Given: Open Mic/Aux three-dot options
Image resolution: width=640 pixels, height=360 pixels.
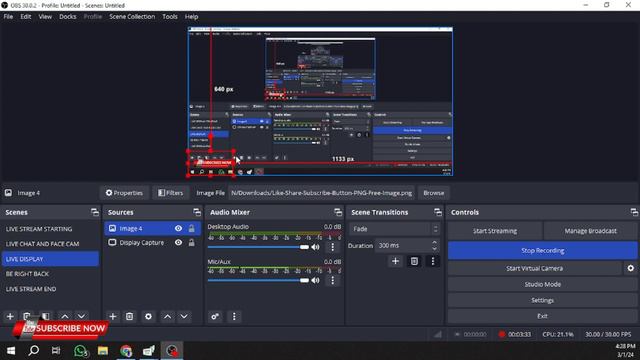Looking at the screenshot, I should (333, 280).
